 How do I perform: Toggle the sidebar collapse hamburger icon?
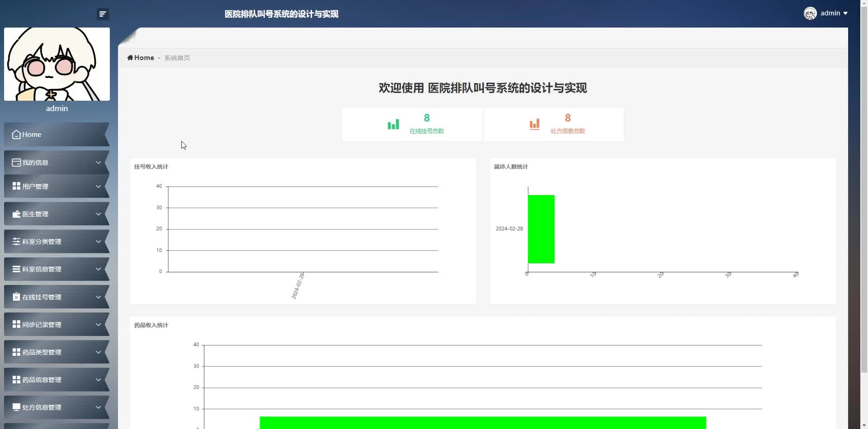[x=103, y=14]
